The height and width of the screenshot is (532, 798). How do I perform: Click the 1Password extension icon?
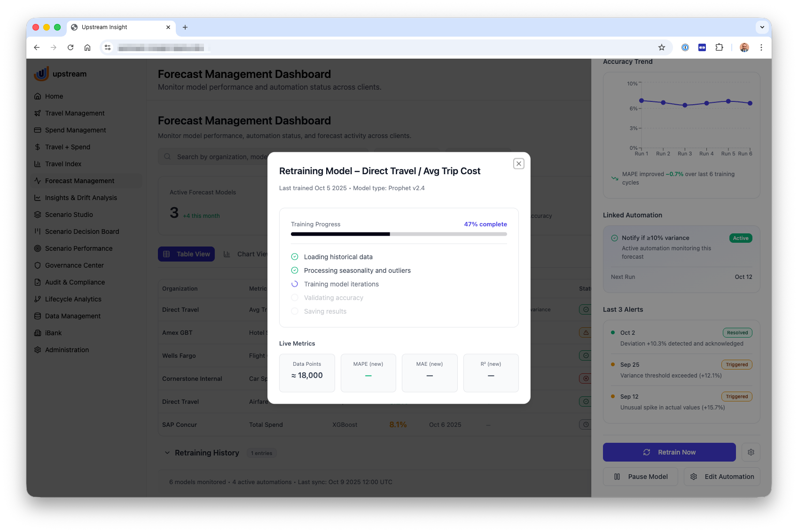click(685, 47)
